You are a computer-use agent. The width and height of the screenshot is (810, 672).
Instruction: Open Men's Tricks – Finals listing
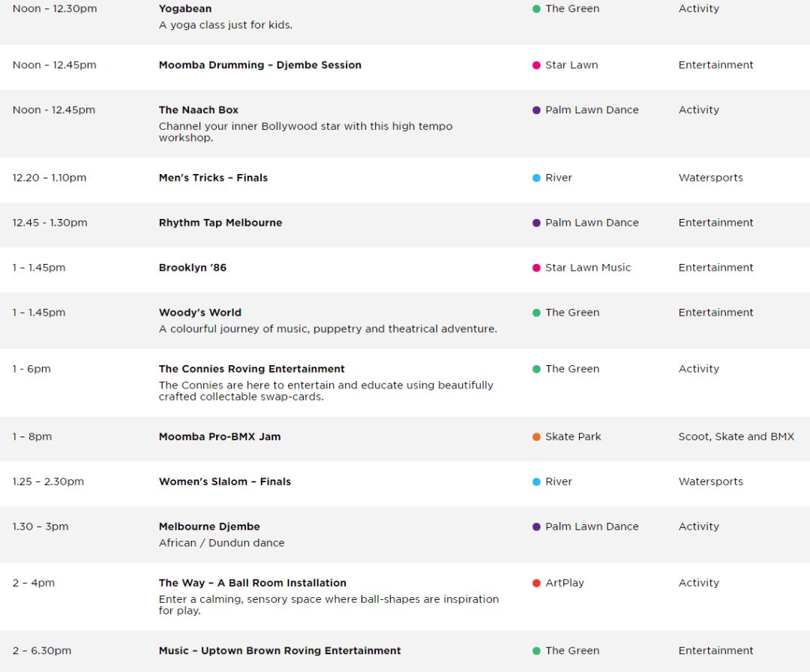tap(213, 178)
